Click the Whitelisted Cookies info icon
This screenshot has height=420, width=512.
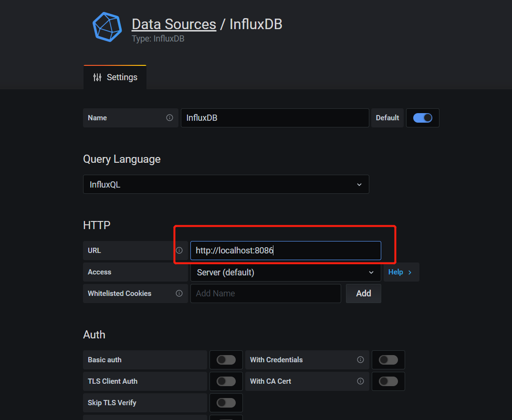(x=179, y=293)
